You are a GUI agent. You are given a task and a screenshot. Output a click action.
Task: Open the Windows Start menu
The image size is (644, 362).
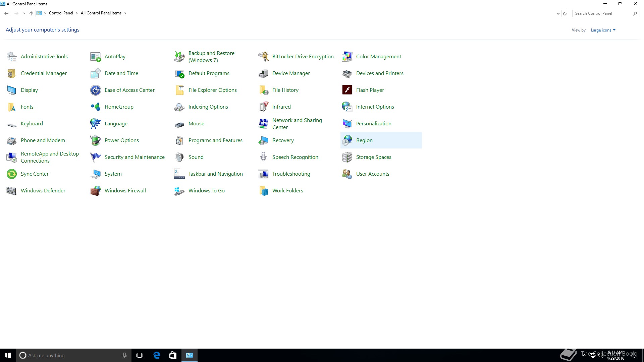pos(8,355)
